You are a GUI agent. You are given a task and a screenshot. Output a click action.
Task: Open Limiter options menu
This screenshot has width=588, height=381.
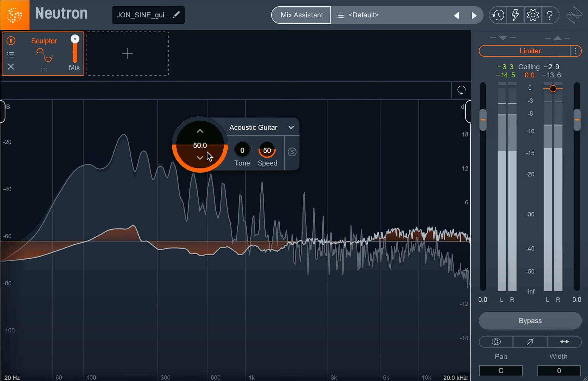point(576,51)
